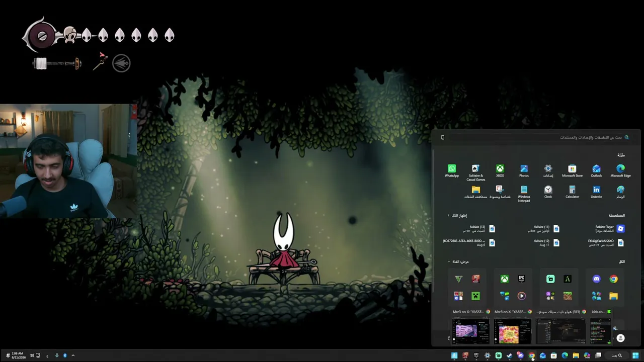Select the Hollow Knight Silksong Chrome window thumbnail

[x=560, y=327]
